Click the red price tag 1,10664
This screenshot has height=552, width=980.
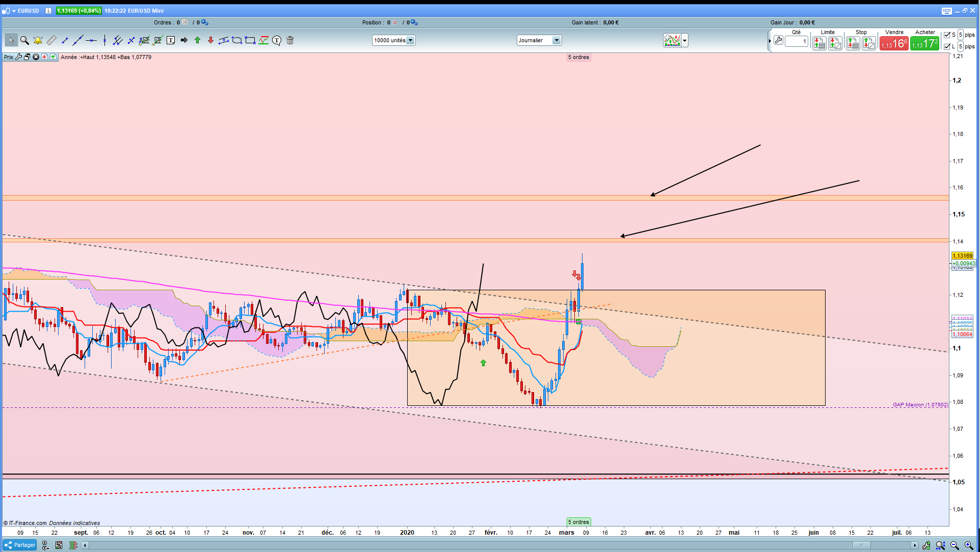(x=962, y=334)
